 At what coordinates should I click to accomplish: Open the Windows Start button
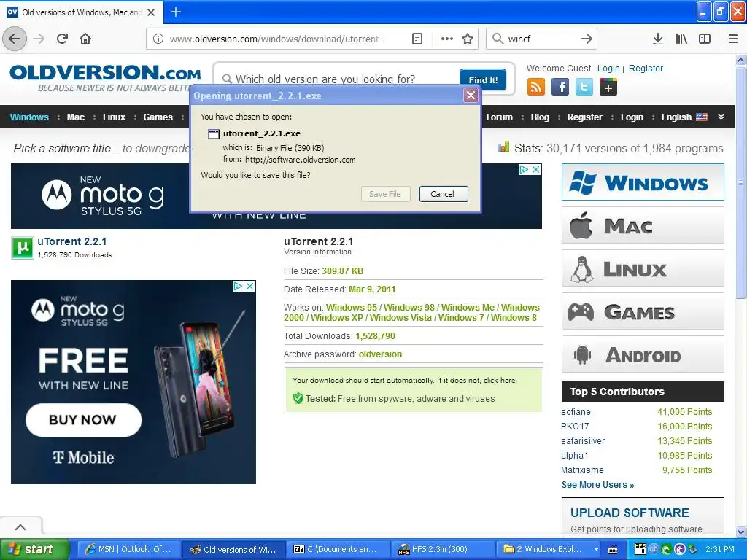[x=34, y=550]
